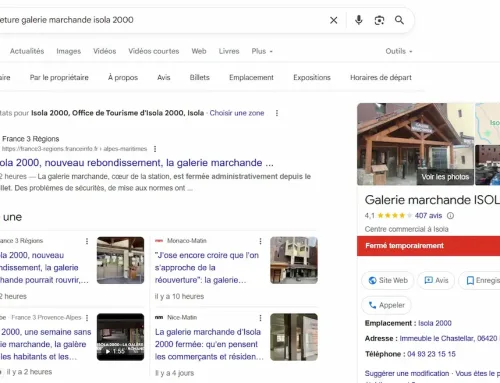The height and width of the screenshot is (383, 500).
Task: Click the red 'Fermé temporairement' banner
Action: pos(428,246)
